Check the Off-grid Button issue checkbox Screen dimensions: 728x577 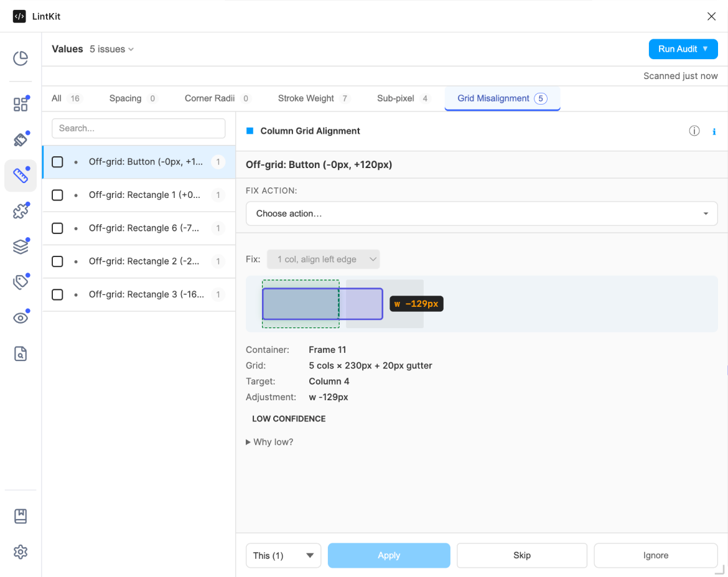point(57,161)
